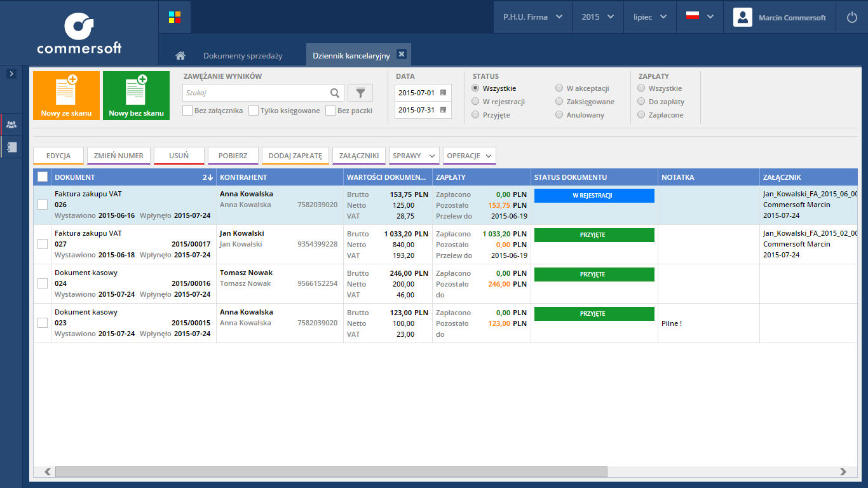Click Przyjęte status of Jan Kowalski row
Image resolution: width=868 pixels, height=488 pixels.
[x=594, y=235]
